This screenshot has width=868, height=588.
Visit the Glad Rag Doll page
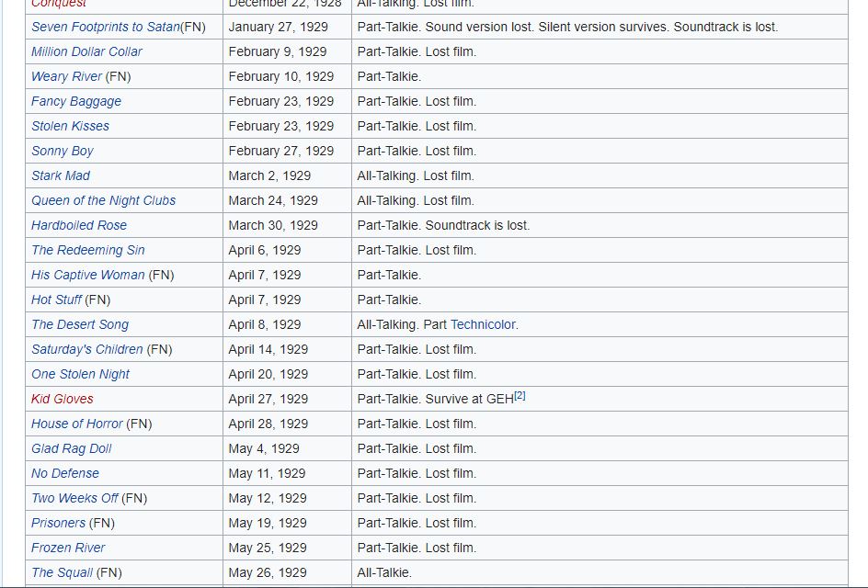point(72,448)
